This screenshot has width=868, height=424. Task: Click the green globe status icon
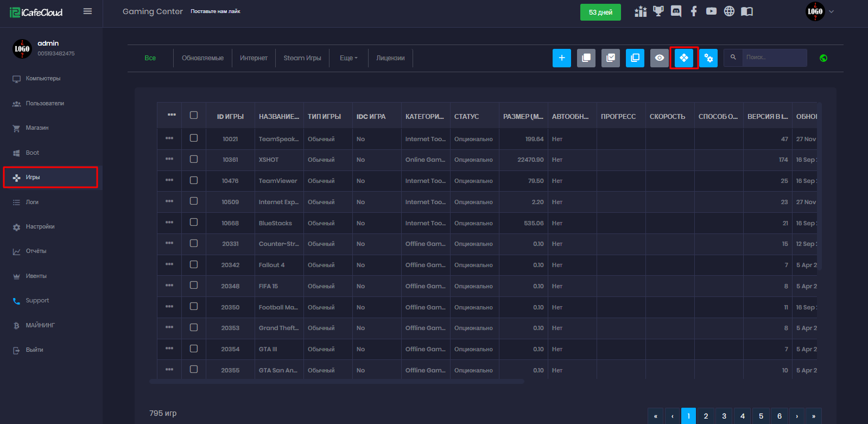(x=823, y=58)
